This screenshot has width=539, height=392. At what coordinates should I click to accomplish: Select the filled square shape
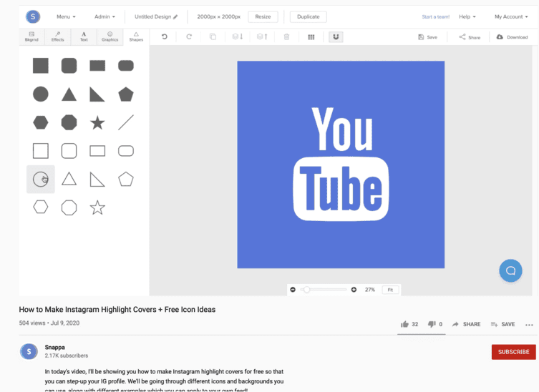click(x=41, y=66)
